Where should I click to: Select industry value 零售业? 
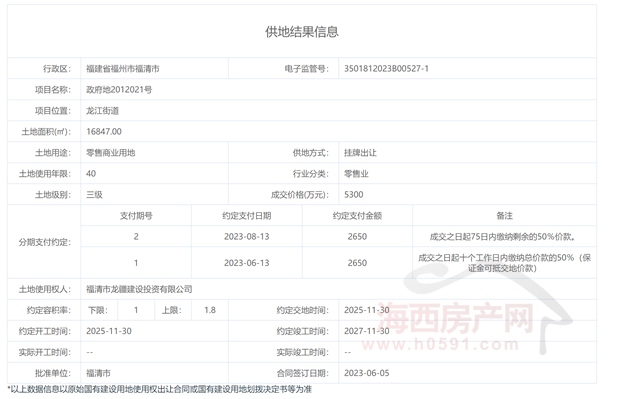tap(356, 174)
